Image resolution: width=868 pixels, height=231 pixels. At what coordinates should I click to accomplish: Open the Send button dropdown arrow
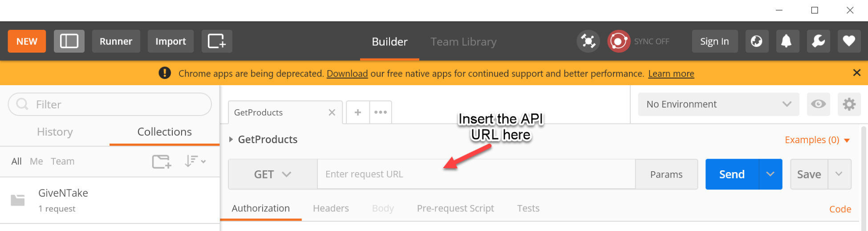pos(771,174)
